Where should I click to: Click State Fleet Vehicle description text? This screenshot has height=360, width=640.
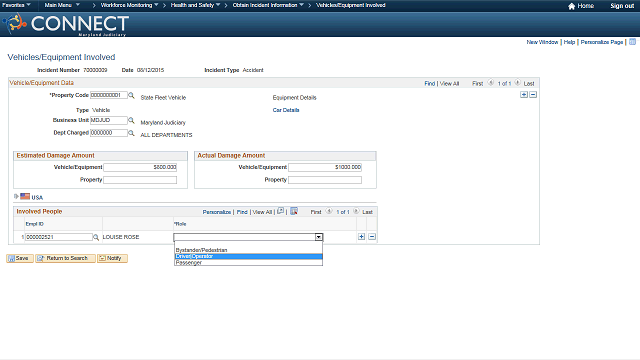pos(163,98)
